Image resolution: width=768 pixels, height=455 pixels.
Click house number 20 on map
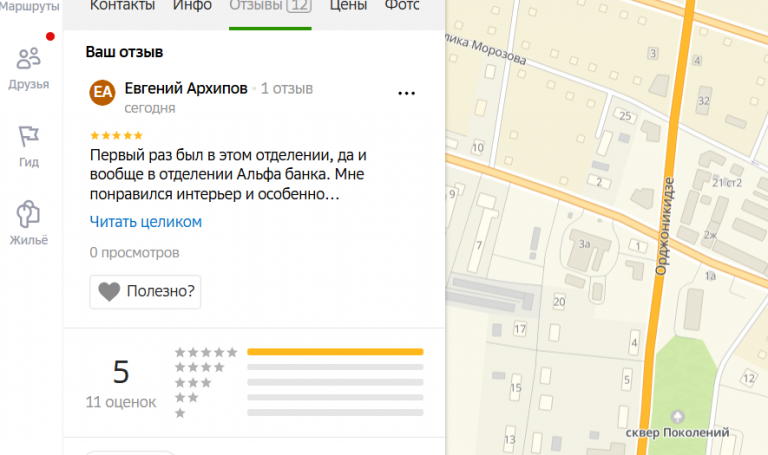[x=559, y=302]
